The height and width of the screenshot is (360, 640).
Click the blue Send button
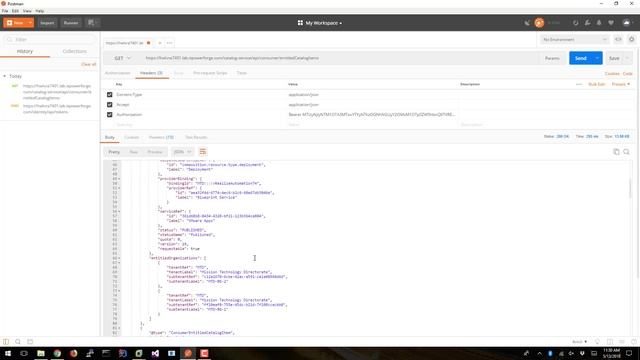tap(580, 58)
